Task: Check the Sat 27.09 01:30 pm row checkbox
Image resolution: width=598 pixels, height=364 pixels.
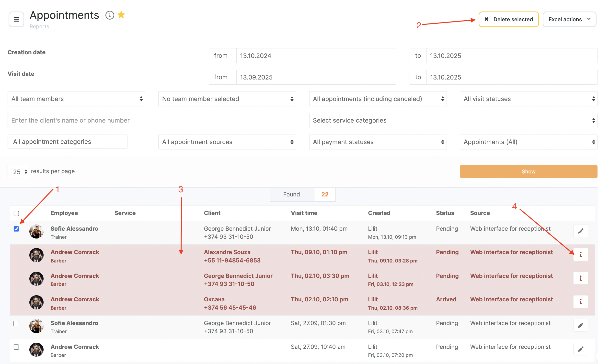Action: 16,323
